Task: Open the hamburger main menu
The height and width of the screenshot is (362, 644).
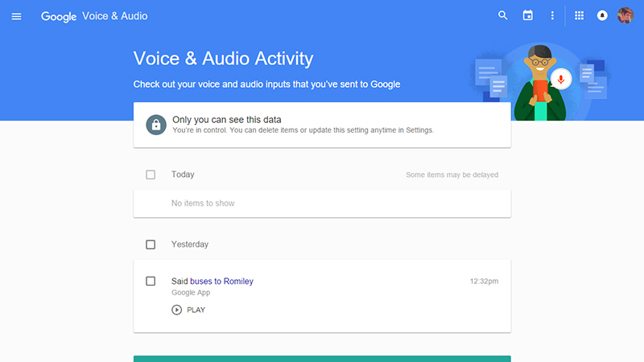Action: [x=16, y=16]
